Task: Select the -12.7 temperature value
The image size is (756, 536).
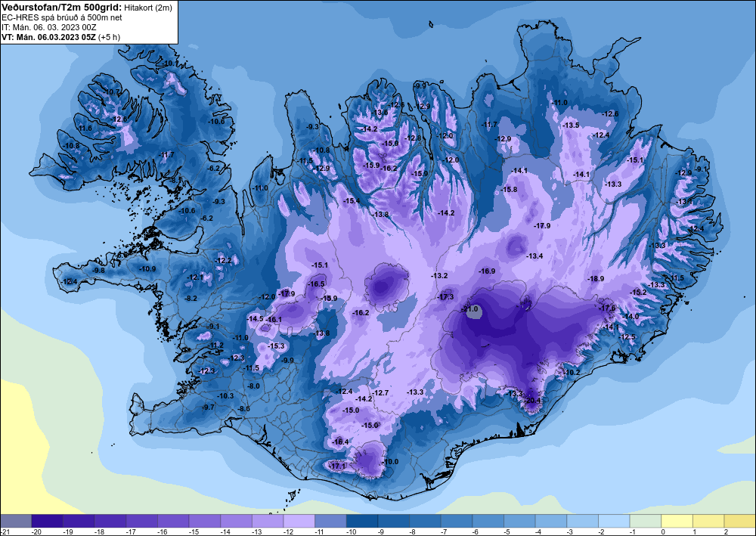Action: (380, 393)
